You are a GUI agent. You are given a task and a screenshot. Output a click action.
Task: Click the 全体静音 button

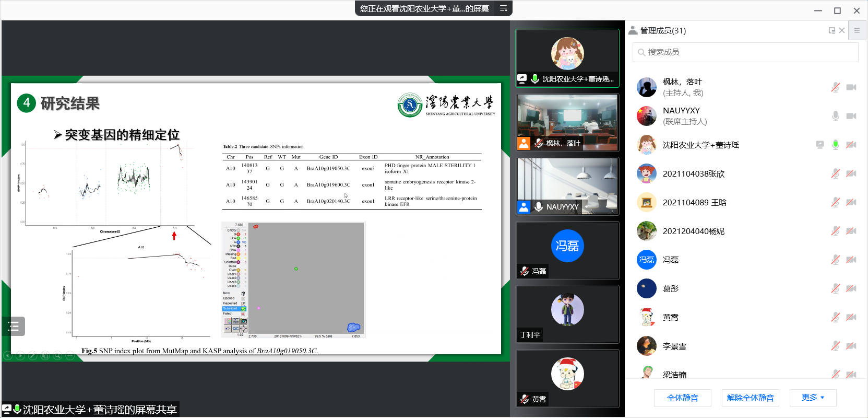[x=682, y=398]
